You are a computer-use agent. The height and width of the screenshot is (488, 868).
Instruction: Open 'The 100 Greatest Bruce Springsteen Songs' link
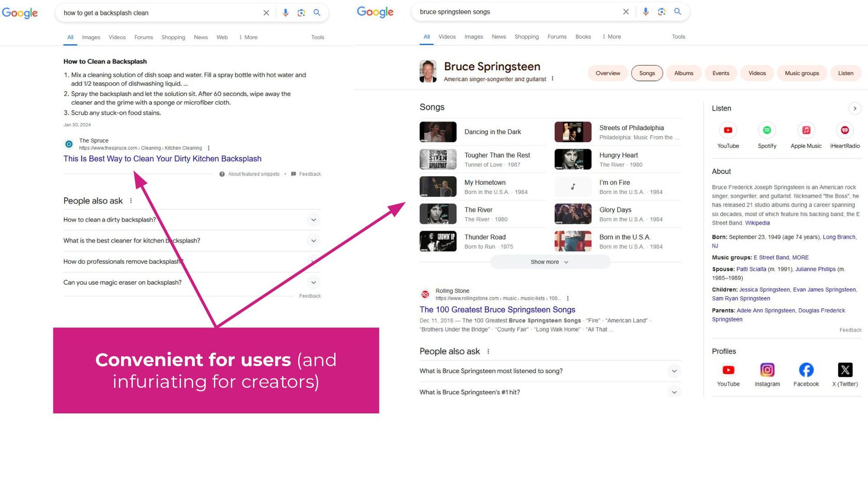(497, 310)
